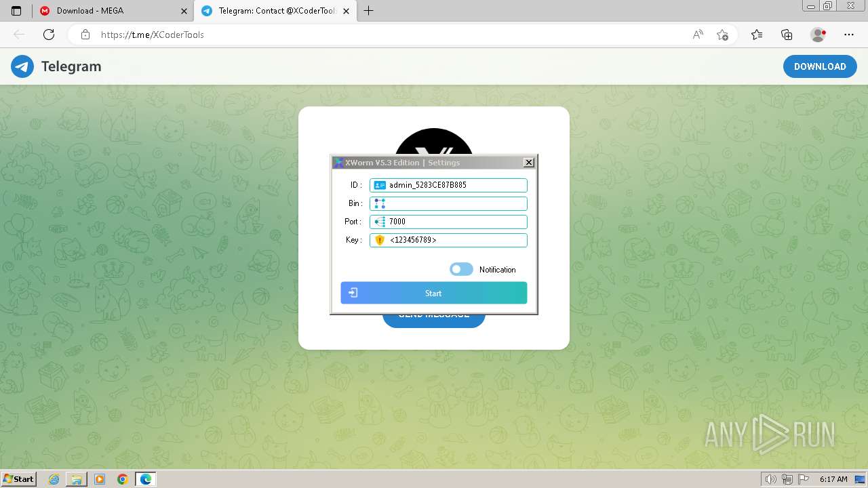
Task: Click the address bar URL
Action: pyautogui.click(x=153, y=35)
